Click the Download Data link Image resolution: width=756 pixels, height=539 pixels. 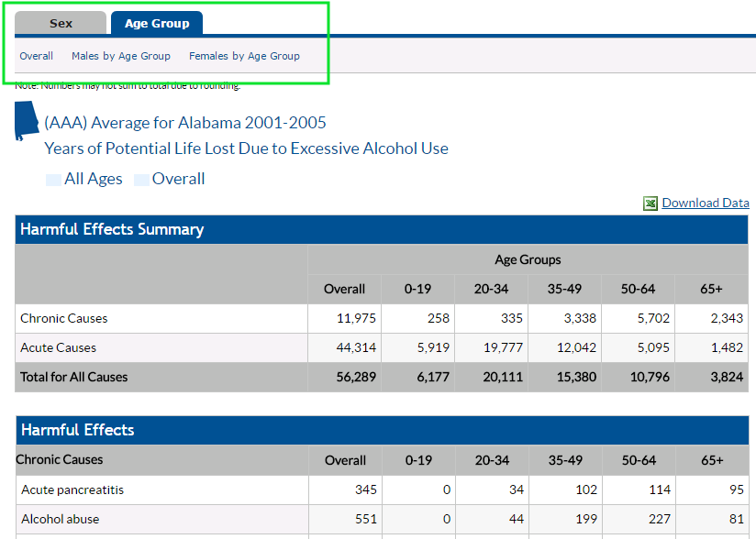coord(706,203)
